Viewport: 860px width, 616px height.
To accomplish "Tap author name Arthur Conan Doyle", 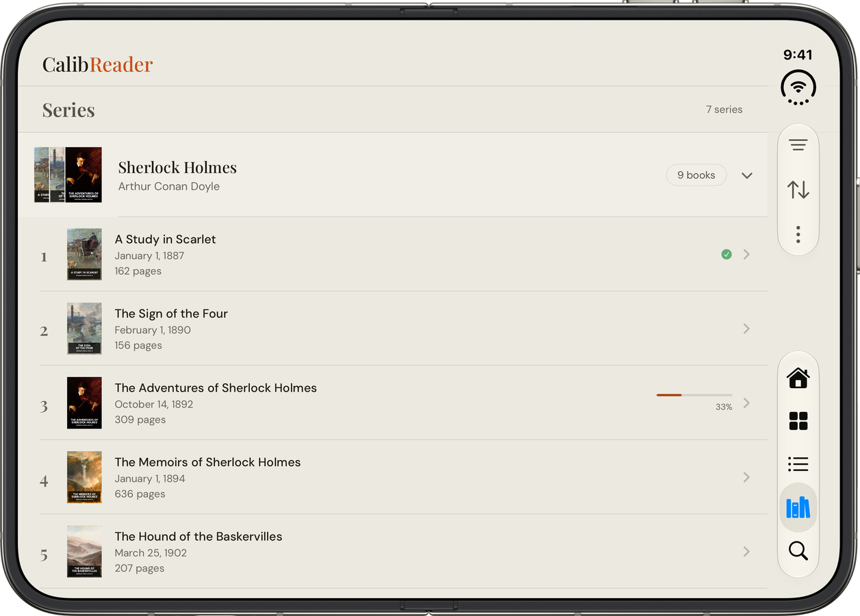I will click(169, 187).
